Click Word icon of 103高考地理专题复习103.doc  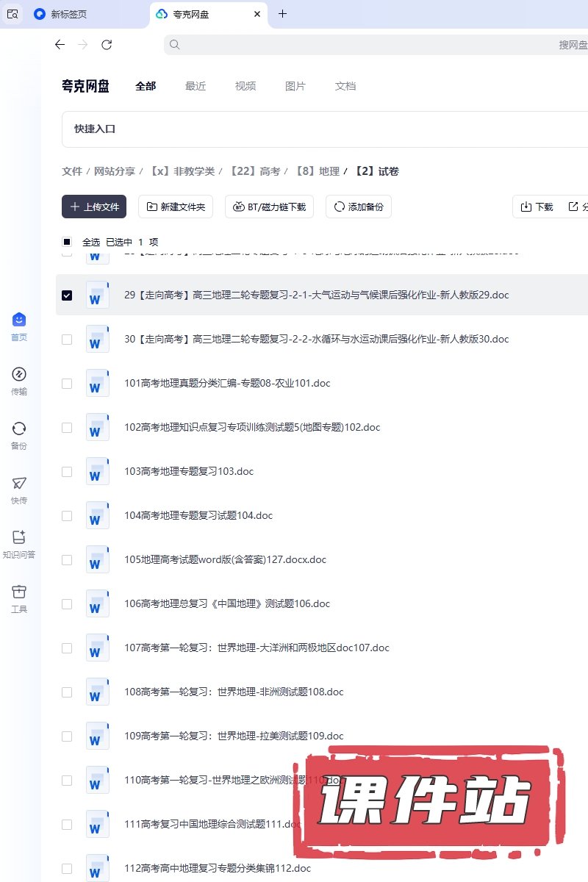tap(97, 471)
